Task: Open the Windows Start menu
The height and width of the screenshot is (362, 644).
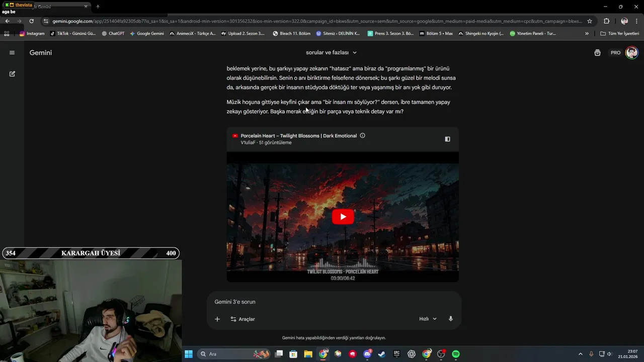Action: [188, 354]
